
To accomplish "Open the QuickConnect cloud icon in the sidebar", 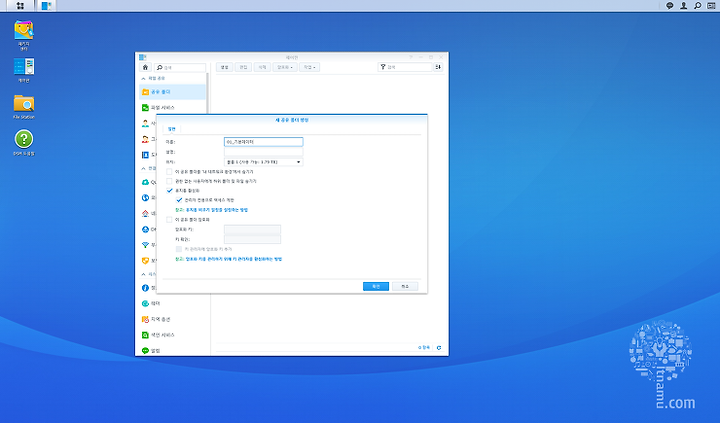I will 145,182.
